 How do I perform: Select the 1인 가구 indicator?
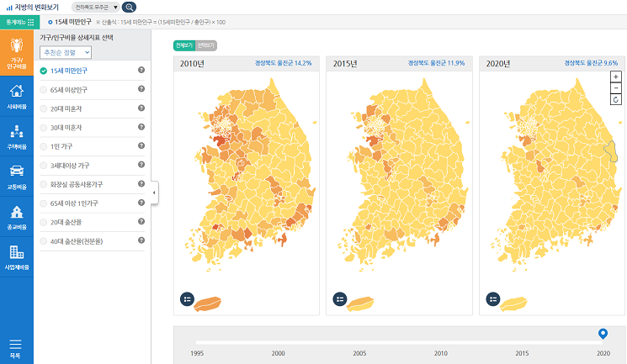(x=43, y=146)
